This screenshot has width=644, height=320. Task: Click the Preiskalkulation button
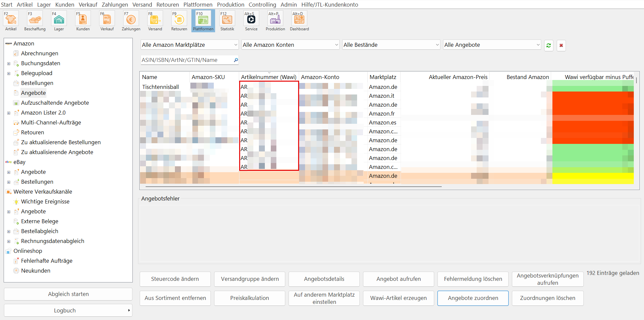[x=249, y=298]
